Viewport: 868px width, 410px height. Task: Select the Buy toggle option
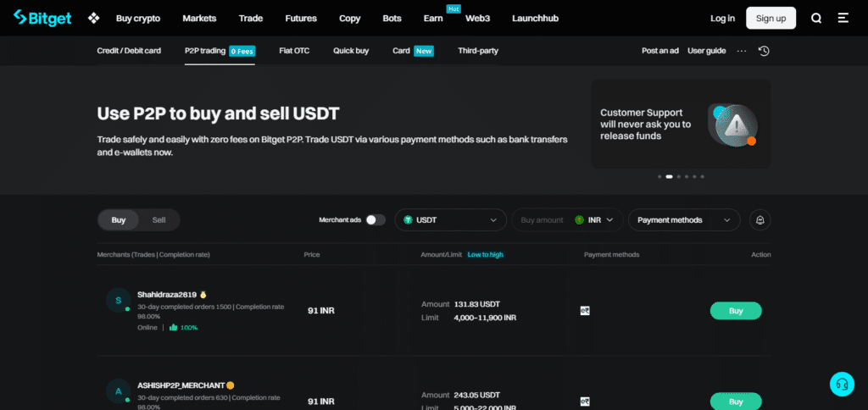(x=119, y=219)
